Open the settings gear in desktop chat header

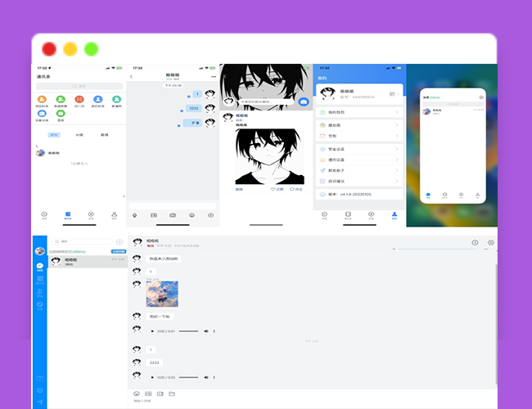click(x=490, y=243)
